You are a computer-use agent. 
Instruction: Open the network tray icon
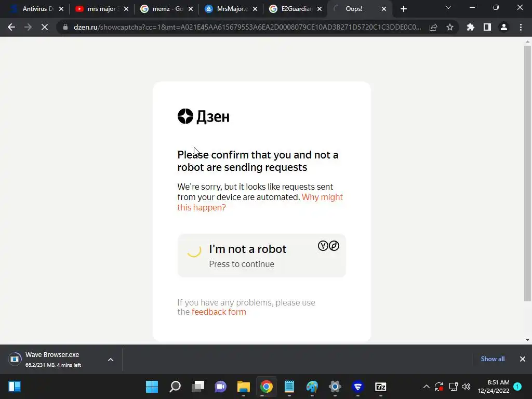(453, 387)
